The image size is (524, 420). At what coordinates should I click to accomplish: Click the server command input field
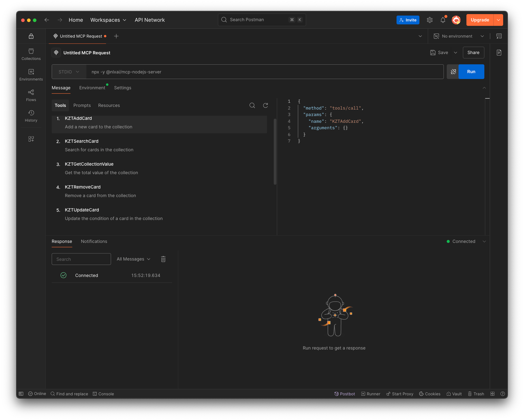point(265,72)
